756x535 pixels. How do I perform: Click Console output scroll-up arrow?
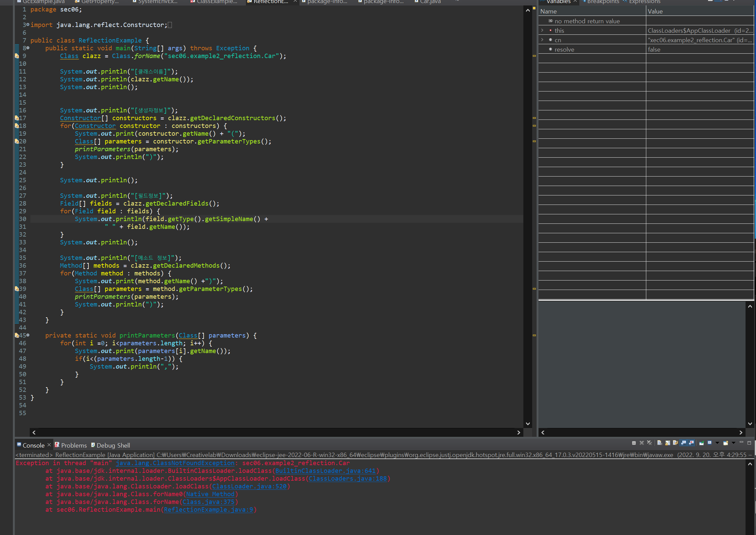pyautogui.click(x=750, y=464)
